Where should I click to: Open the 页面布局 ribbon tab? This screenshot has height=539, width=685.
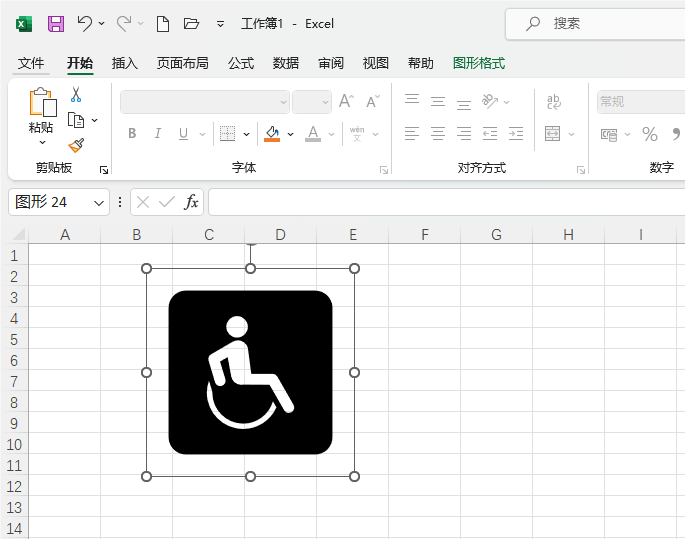[183, 63]
